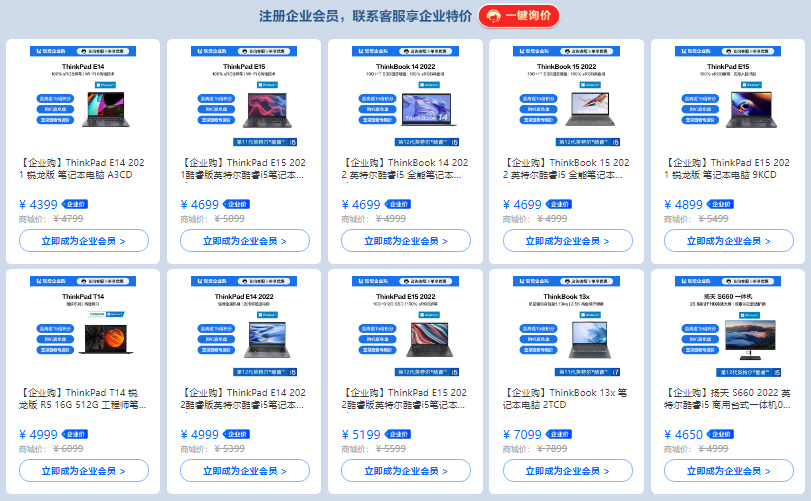Viewport: 811px width, 501px height.
Task: Open the ThinkBook 14 2022 laptop image
Action: point(406,96)
